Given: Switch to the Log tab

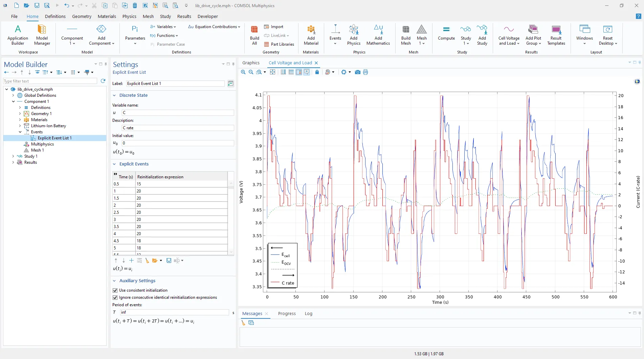Looking at the screenshot, I should click(x=308, y=314).
